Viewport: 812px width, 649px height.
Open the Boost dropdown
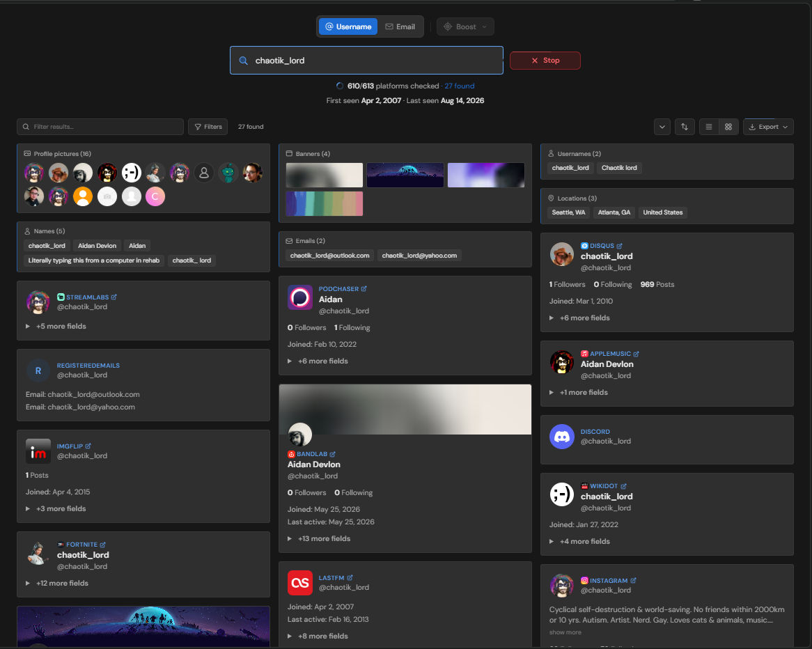pos(466,27)
